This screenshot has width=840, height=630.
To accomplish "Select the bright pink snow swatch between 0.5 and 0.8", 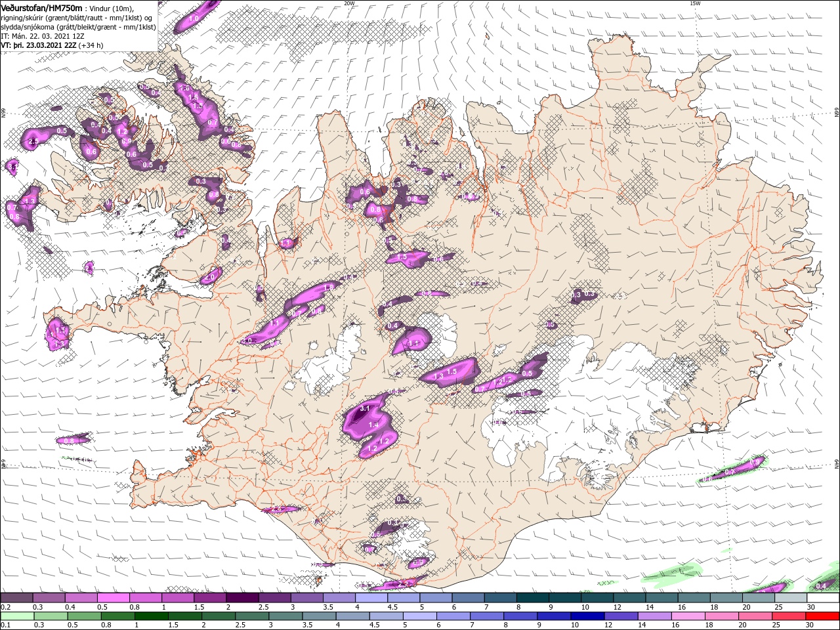I will (x=114, y=598).
